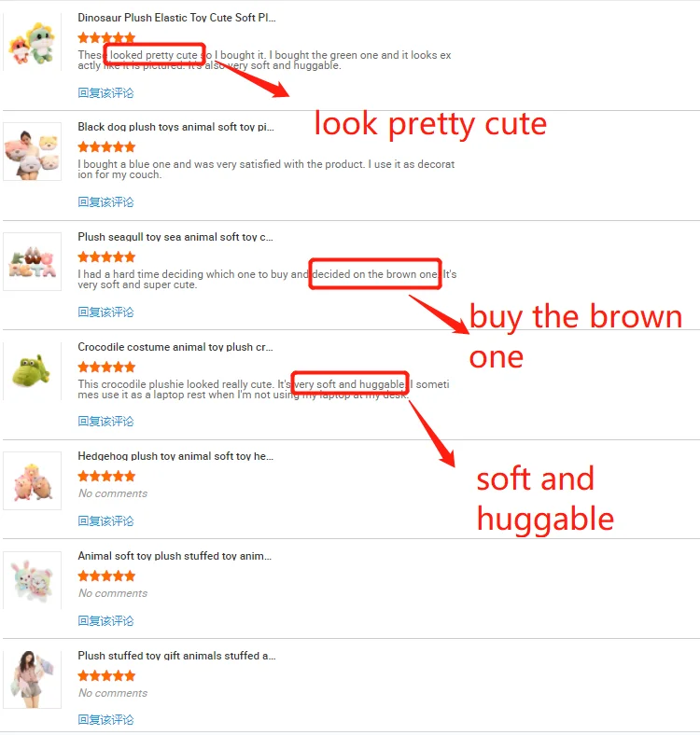Viewport: 700px width, 735px height.
Task: Click reply link under Animal soft toy review
Action: click(105, 621)
